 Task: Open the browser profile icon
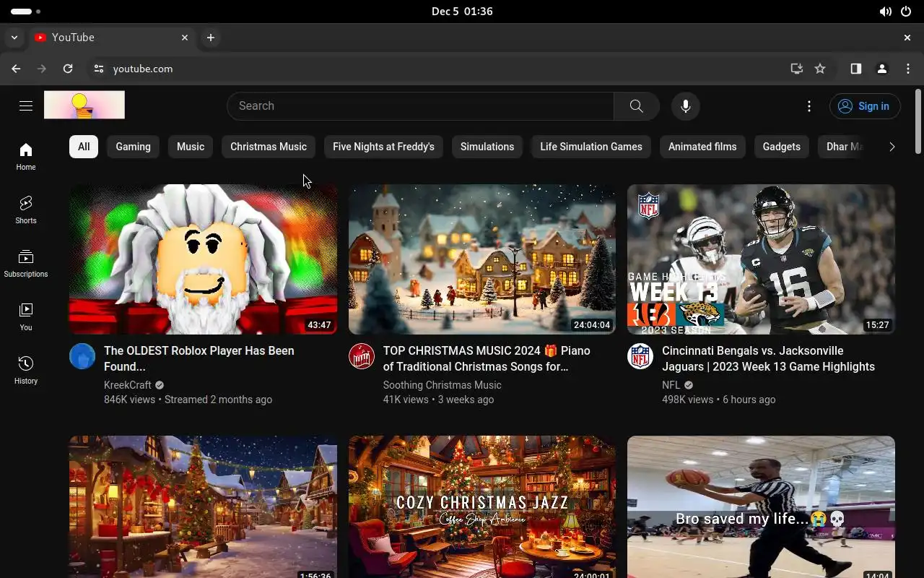881,69
